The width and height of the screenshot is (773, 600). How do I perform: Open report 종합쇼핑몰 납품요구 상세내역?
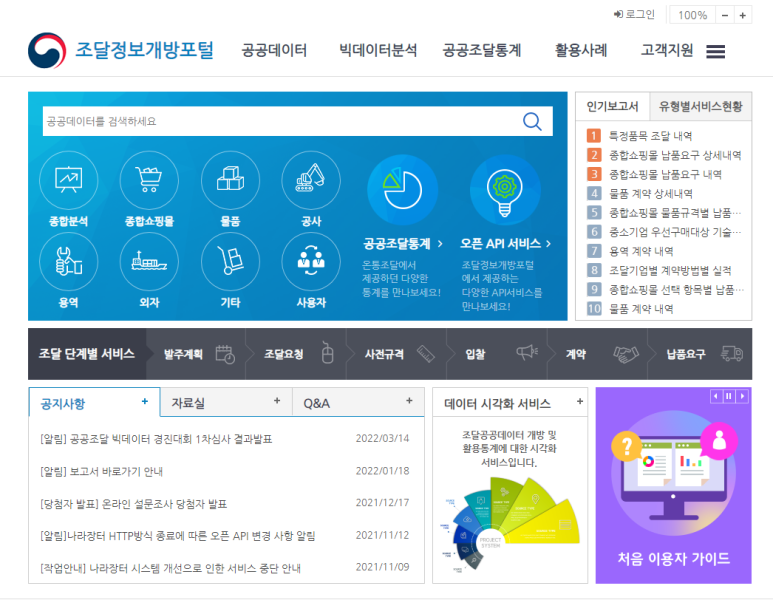675,155
